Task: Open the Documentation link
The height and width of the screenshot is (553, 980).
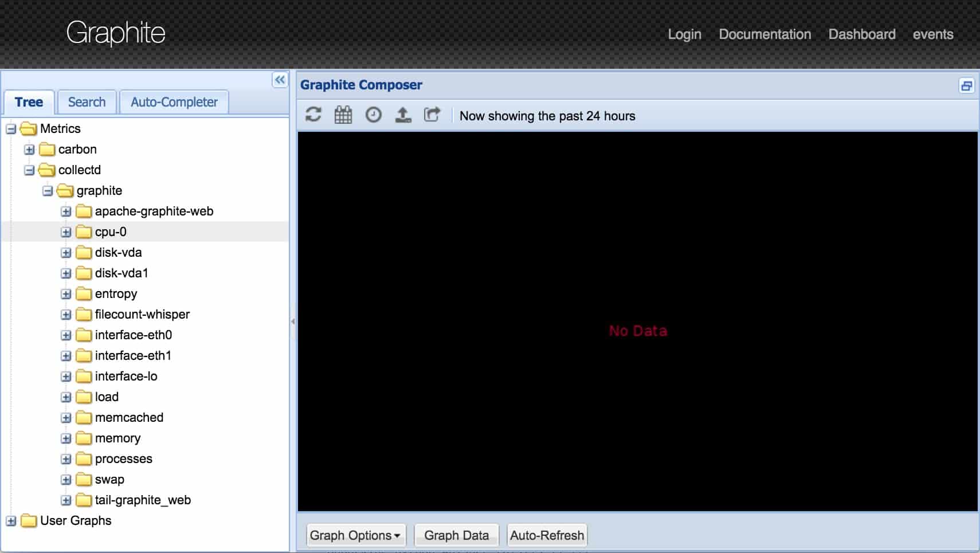Action: point(765,34)
